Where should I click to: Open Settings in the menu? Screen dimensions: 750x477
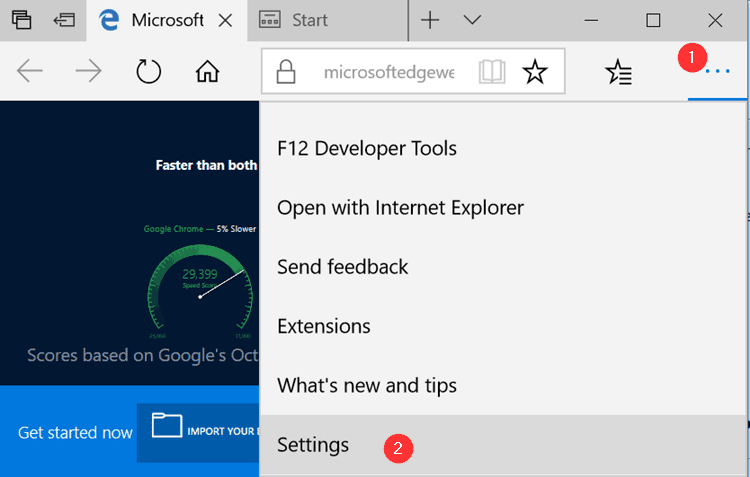coord(313,445)
